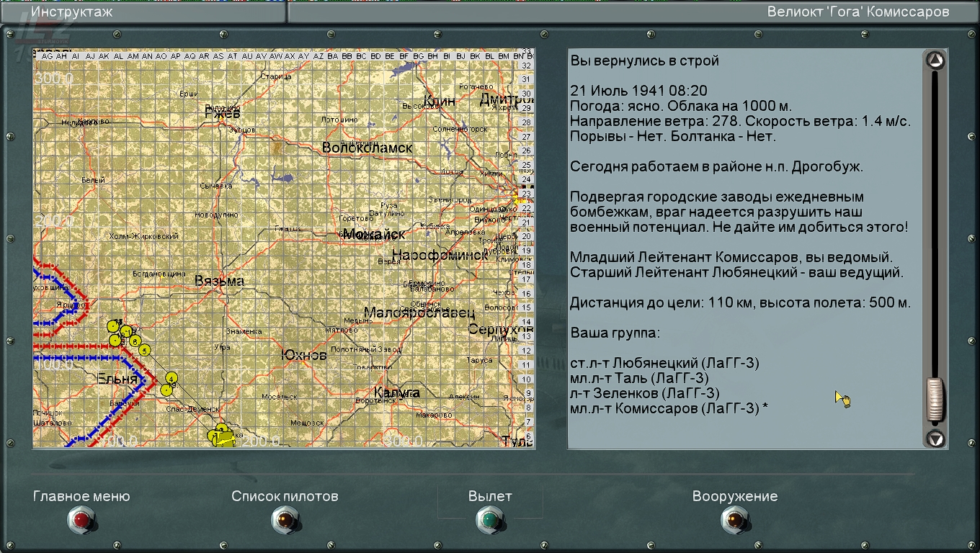Click Богдановщина on the map
Viewport: 980px width, 553px height.
pos(159,274)
